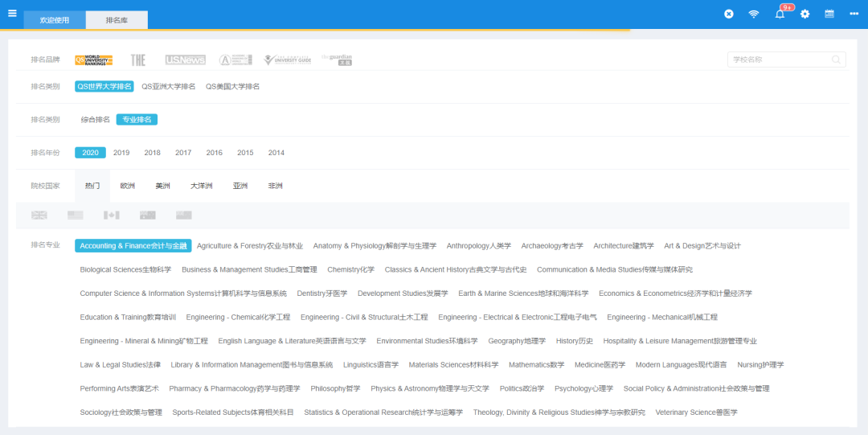Choose Computer Science & Information Systems subject
This screenshot has width=868, height=435.
coord(183,293)
